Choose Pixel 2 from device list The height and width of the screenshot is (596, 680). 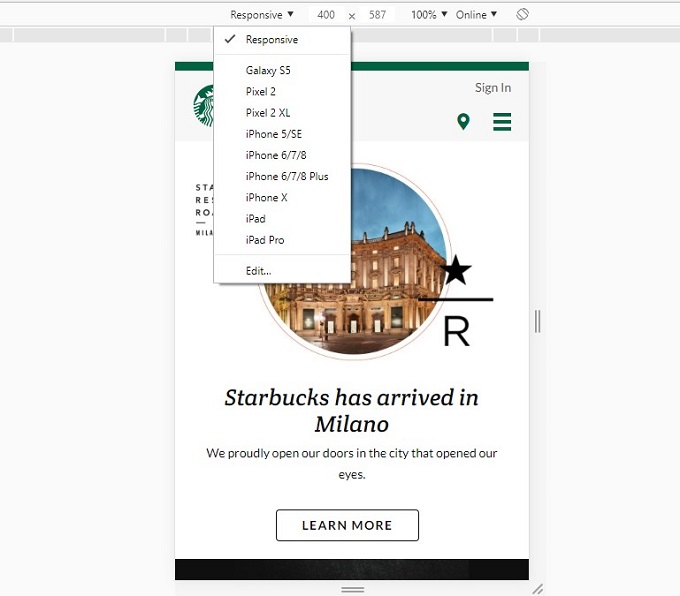coord(282,92)
